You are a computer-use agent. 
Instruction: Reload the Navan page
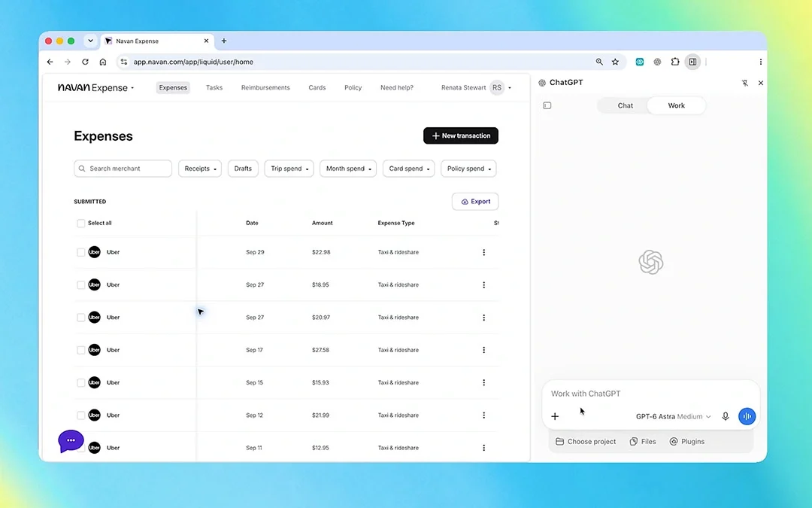tap(86, 62)
